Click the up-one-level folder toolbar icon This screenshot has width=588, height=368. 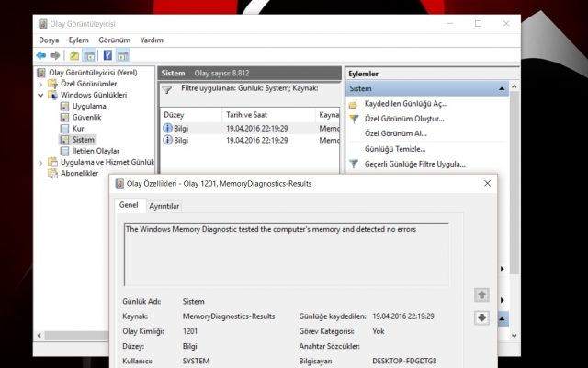[74, 56]
